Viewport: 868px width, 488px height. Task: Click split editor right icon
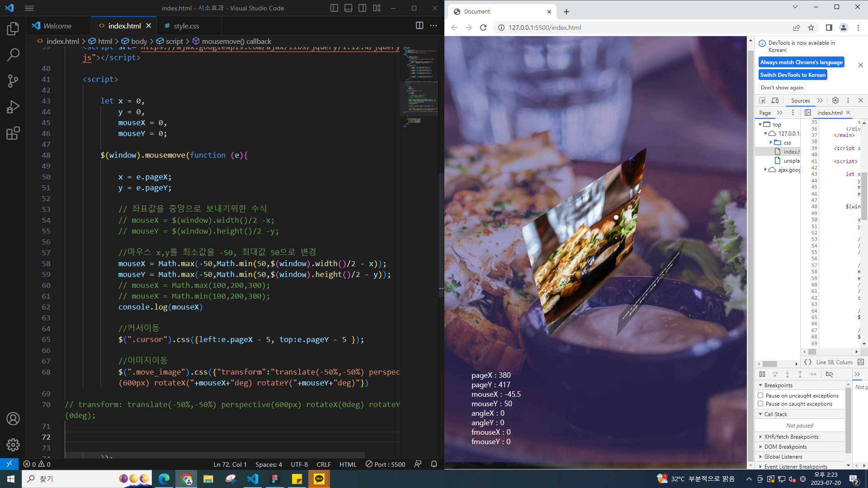coord(419,26)
